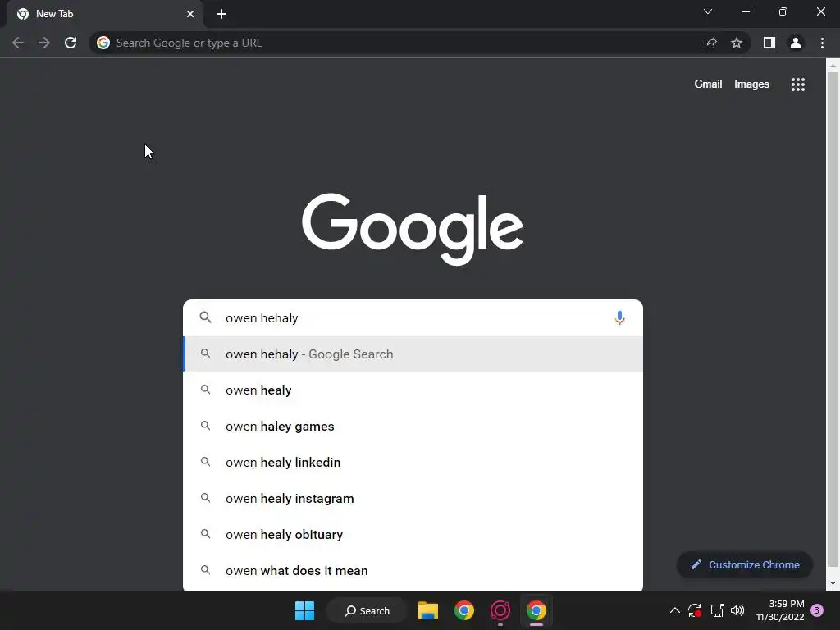840x630 pixels.
Task: Open the Chrome profile icon
Action: (x=796, y=43)
